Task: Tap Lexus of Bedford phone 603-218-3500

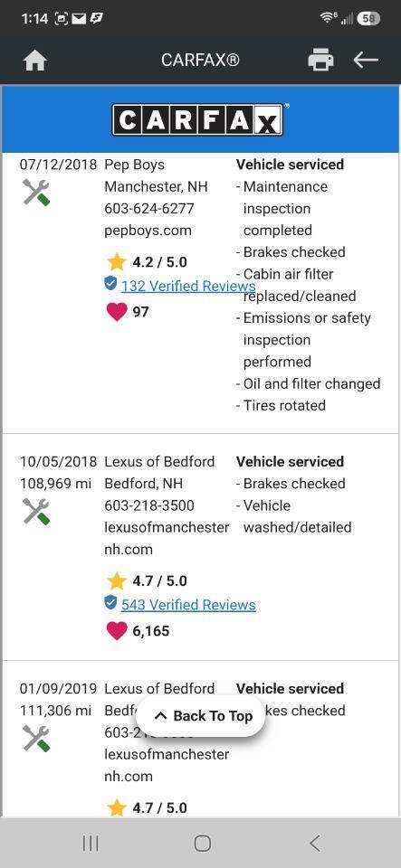Action: pyautogui.click(x=149, y=505)
